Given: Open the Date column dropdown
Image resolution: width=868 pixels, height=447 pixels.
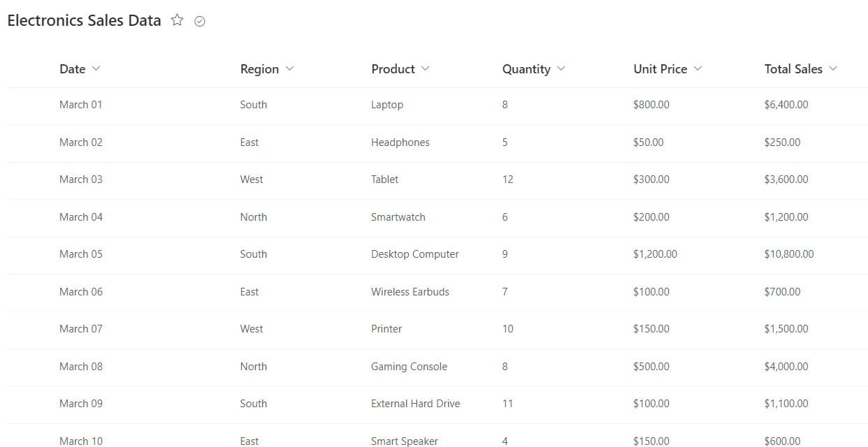Looking at the screenshot, I should [97, 68].
